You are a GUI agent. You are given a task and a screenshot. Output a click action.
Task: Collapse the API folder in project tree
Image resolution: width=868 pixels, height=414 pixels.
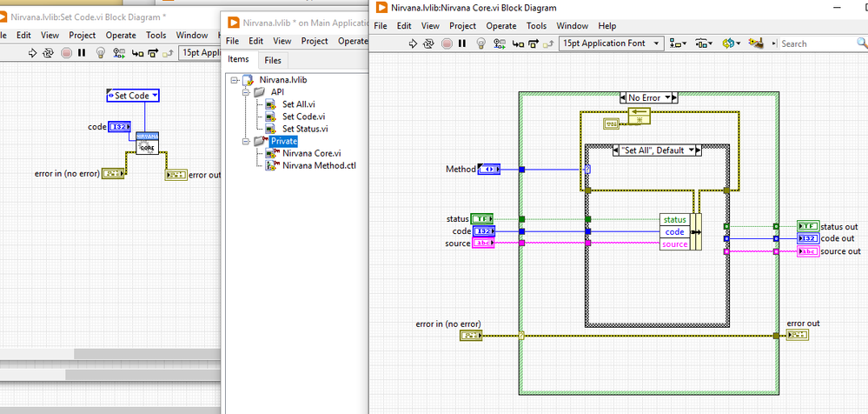(247, 91)
